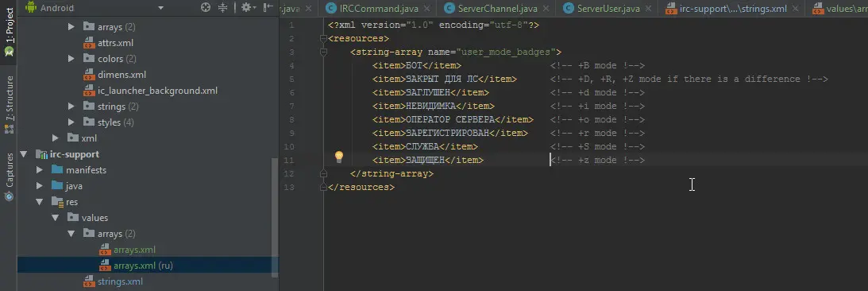Click the xml version declaration on line 1

(434, 25)
